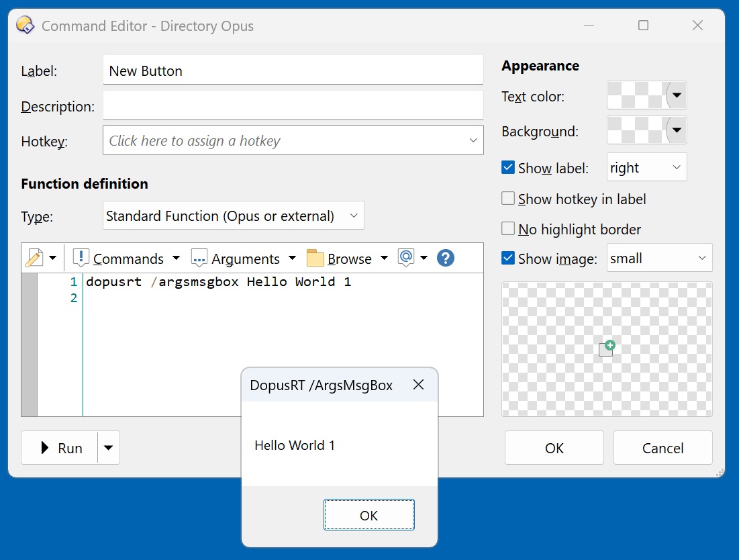This screenshot has height=560, width=739.
Task: Open the function Type dropdown
Action: coord(234,216)
